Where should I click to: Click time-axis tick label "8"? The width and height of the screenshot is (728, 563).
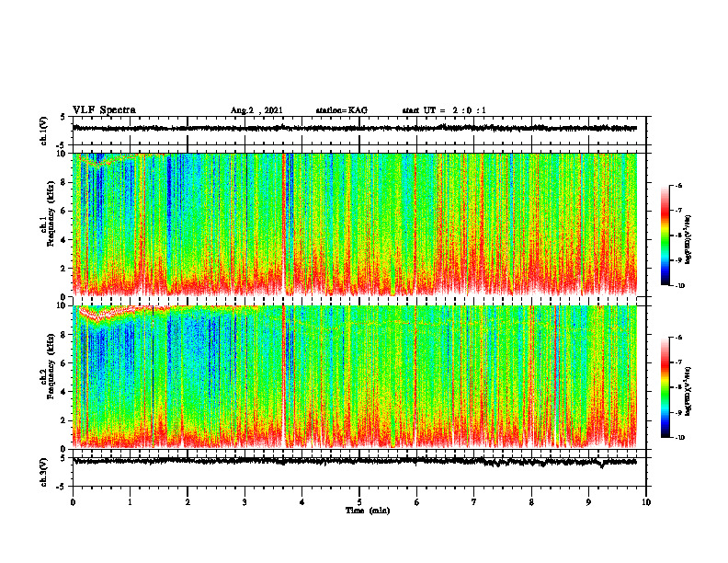click(531, 502)
